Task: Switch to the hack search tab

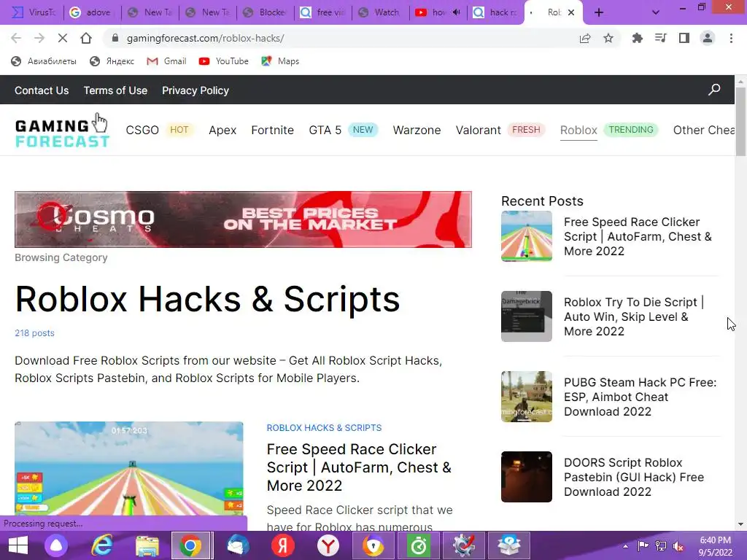Action: (495, 12)
